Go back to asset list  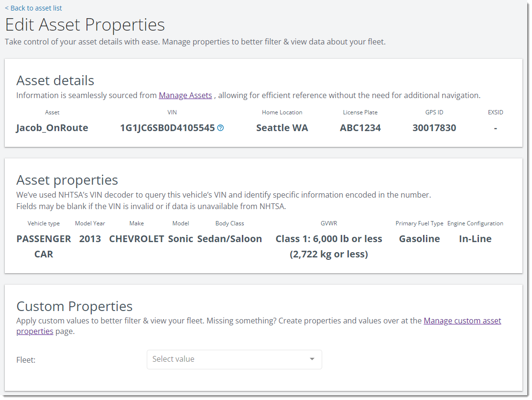(x=33, y=8)
